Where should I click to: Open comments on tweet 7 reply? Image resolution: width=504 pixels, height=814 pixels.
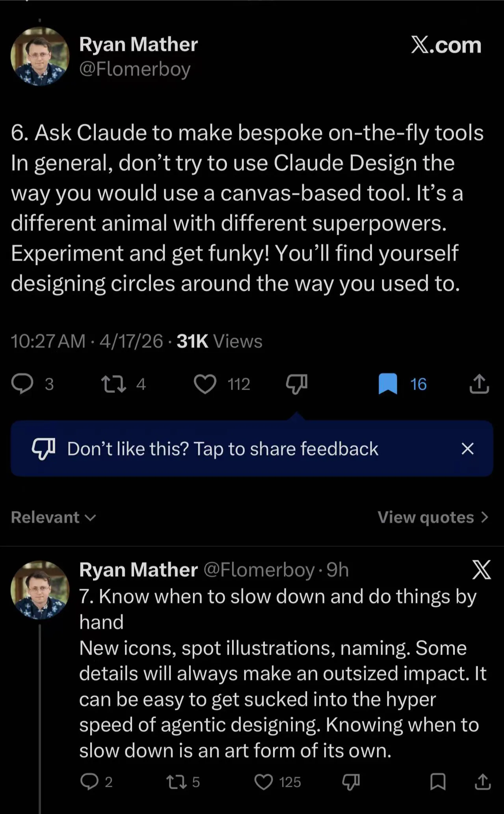[x=89, y=781]
